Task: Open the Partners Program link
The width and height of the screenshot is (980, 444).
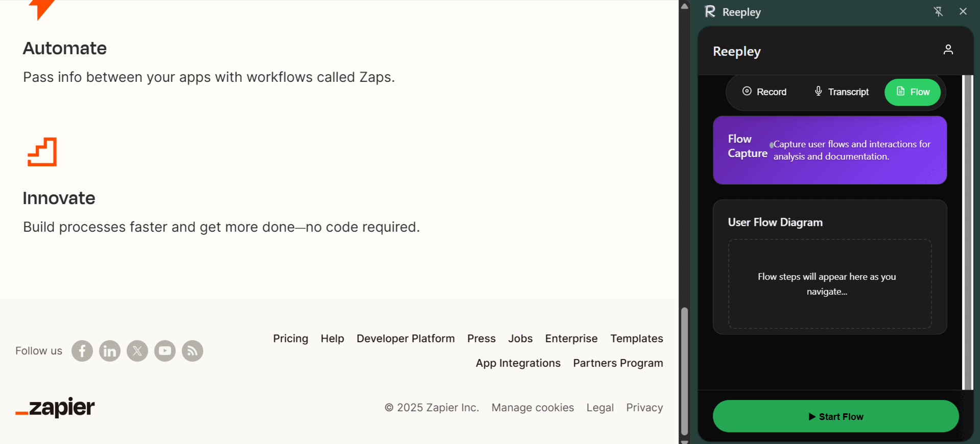Action: click(x=618, y=363)
